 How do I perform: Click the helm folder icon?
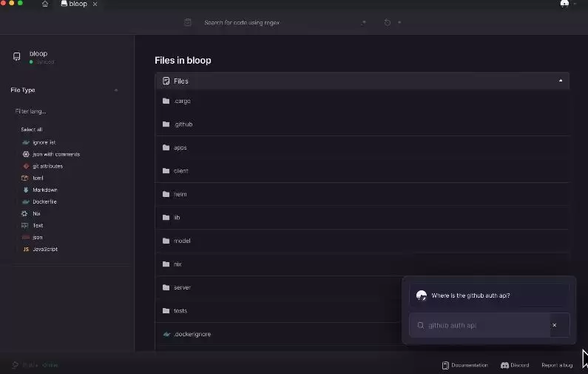tap(166, 194)
